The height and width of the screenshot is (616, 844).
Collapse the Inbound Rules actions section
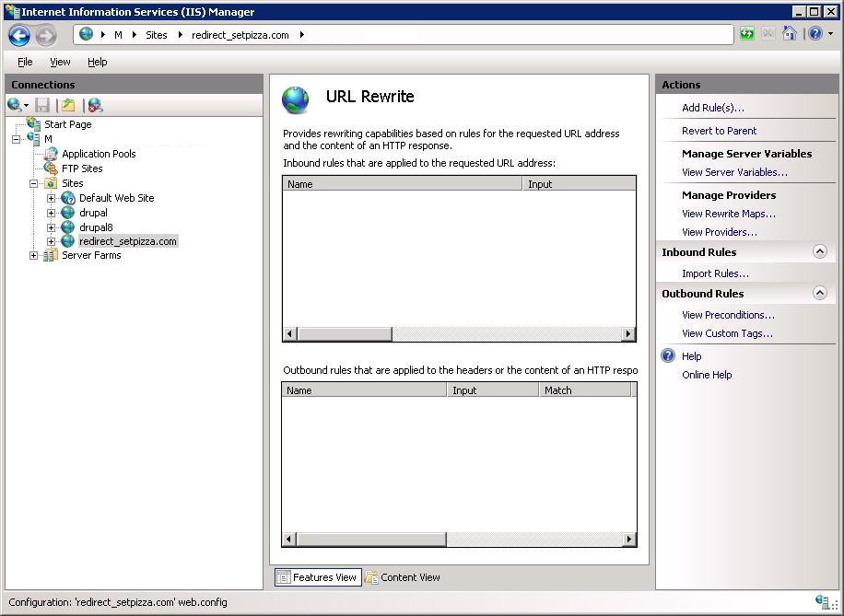click(x=820, y=251)
